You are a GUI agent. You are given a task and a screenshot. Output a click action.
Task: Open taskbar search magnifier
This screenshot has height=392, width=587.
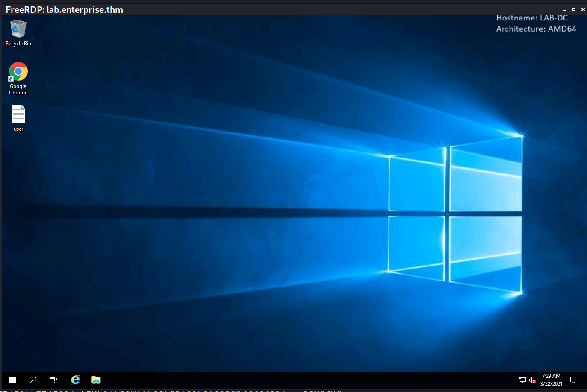click(x=33, y=380)
